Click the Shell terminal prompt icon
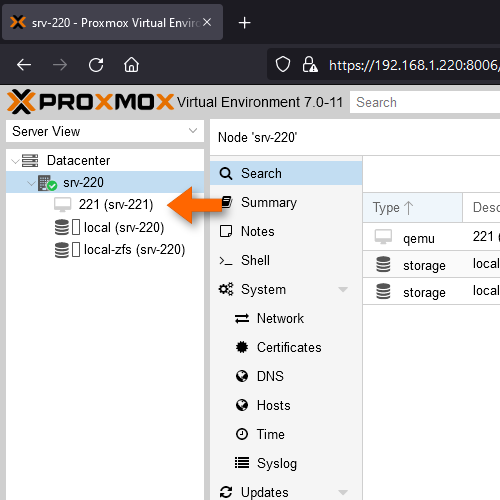This screenshot has width=500, height=500. point(226,261)
